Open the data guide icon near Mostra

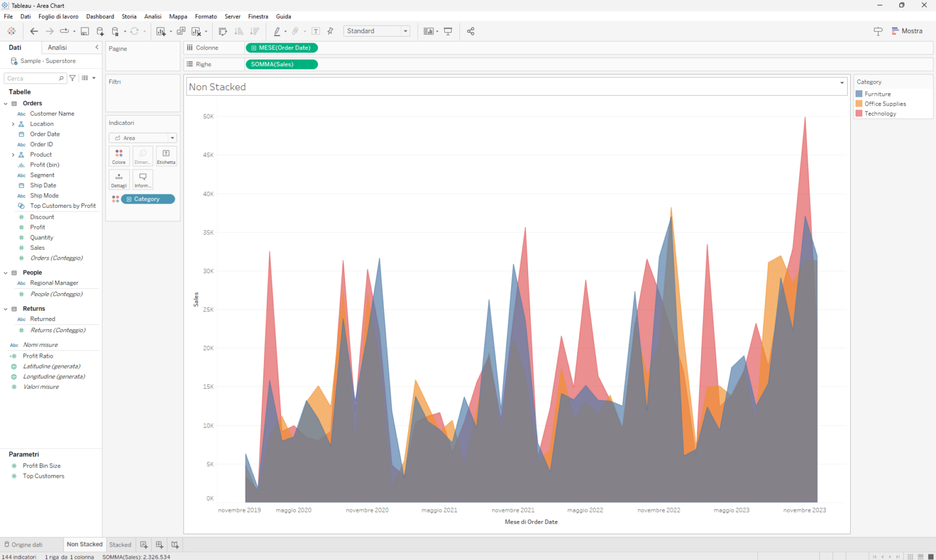point(878,31)
